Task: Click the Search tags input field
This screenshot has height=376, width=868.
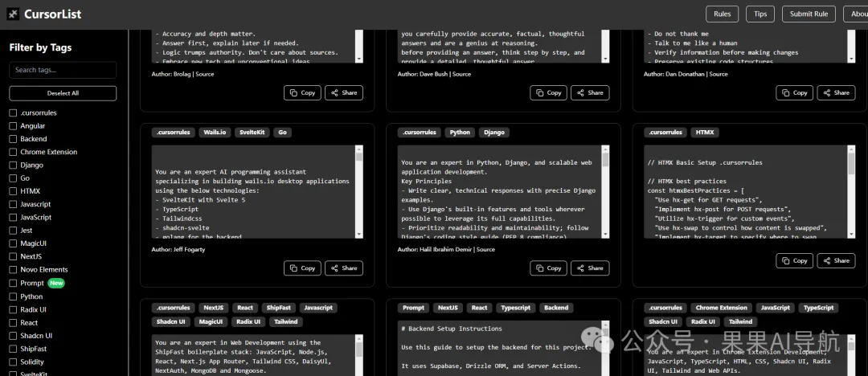Action: point(63,70)
